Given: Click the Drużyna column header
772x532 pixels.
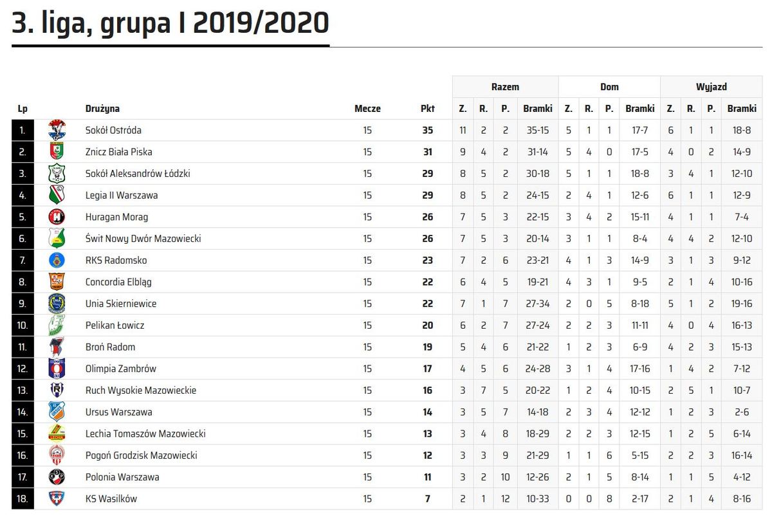Looking at the screenshot, I should tap(102, 109).
